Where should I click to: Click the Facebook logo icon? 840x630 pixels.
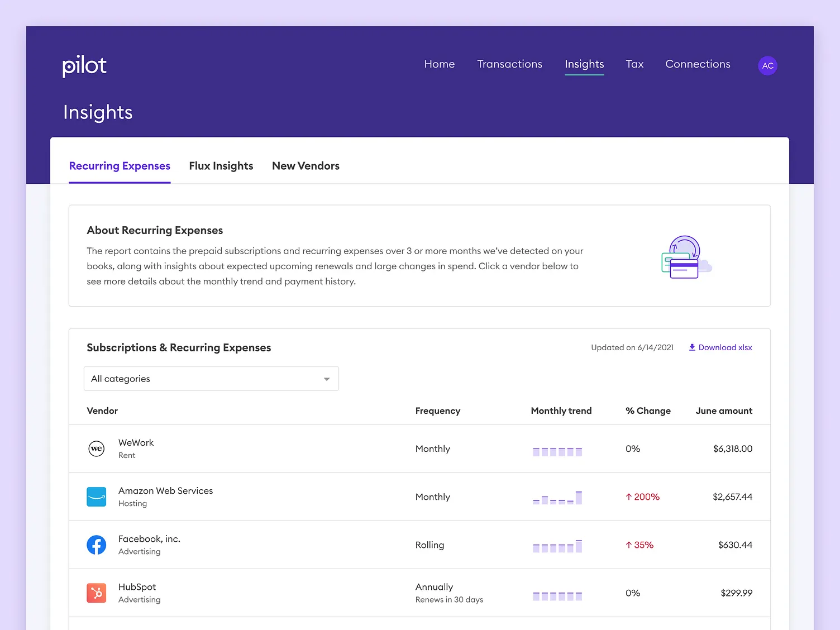pos(97,545)
